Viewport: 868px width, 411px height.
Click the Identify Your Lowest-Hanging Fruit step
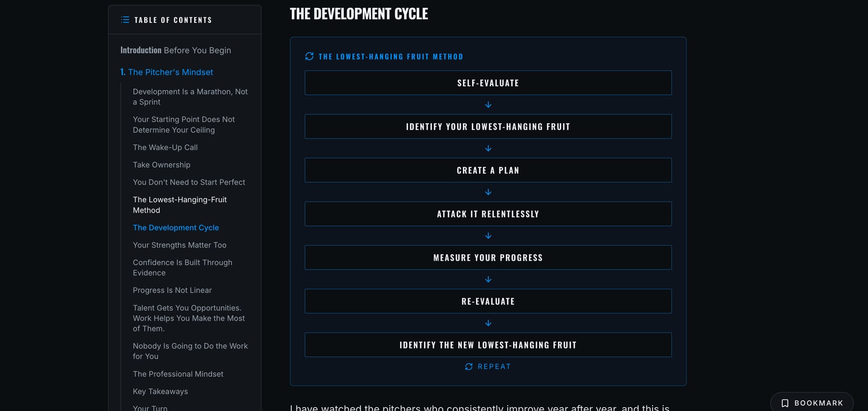(x=488, y=126)
